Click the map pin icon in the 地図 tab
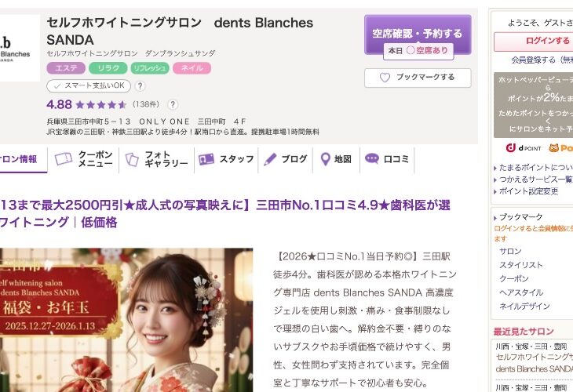The image size is (573, 392). 325,159
